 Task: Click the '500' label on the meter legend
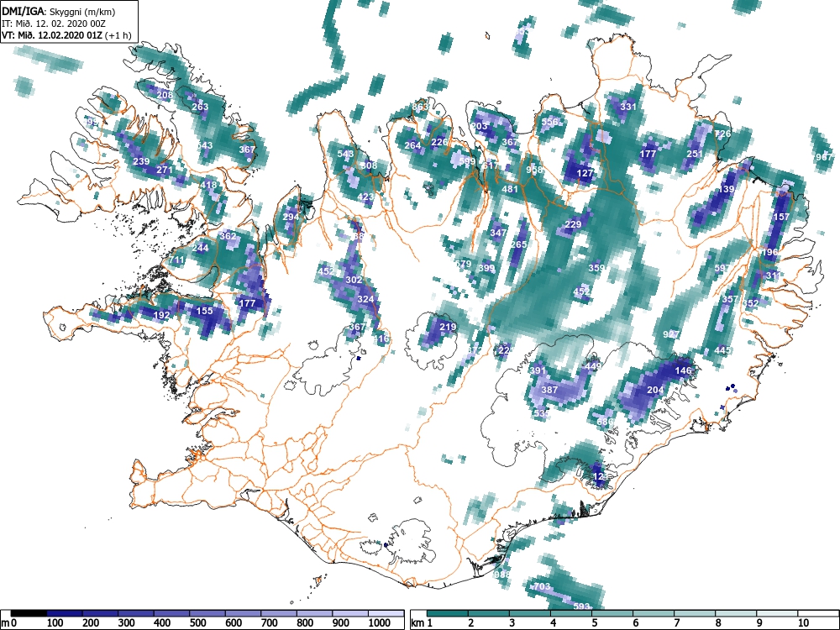[x=197, y=623]
